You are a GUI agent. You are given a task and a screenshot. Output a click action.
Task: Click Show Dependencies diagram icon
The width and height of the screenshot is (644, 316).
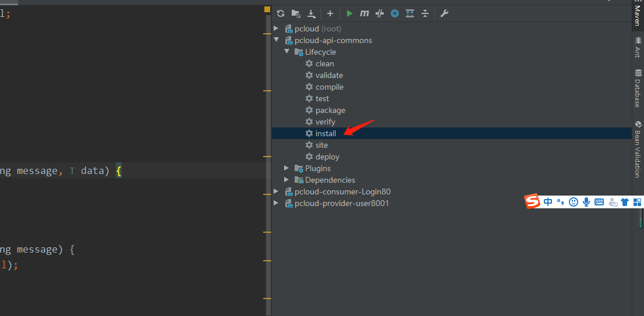410,13
